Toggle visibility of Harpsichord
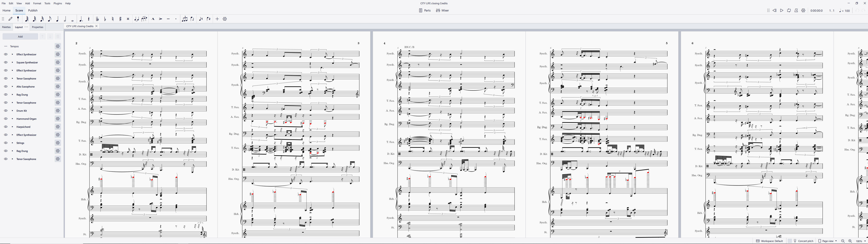Image resolution: width=868 pixels, height=244 pixels. [6, 127]
